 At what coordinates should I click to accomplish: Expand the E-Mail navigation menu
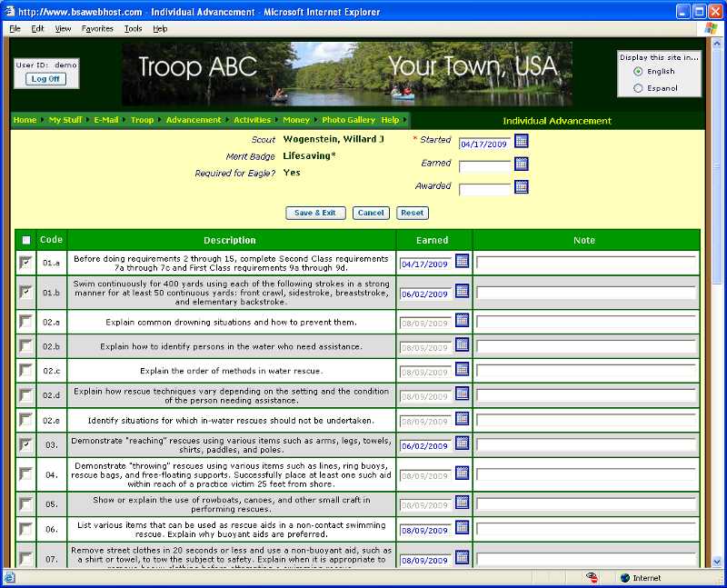click(x=106, y=120)
